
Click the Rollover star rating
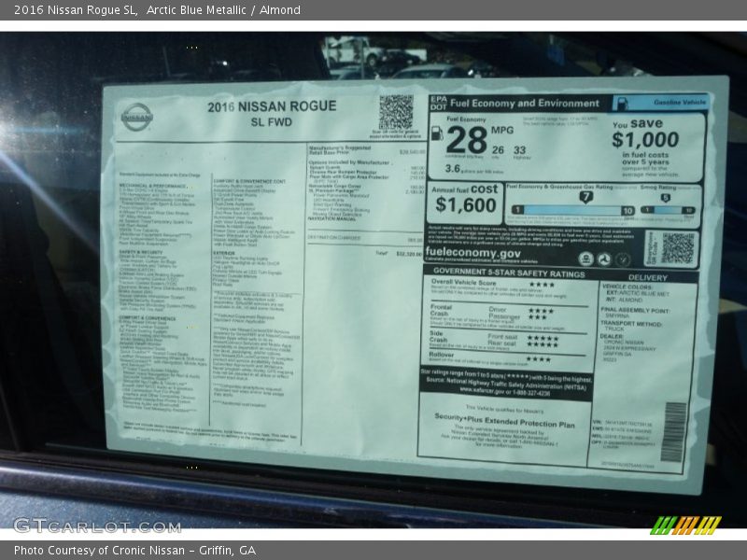539,359
